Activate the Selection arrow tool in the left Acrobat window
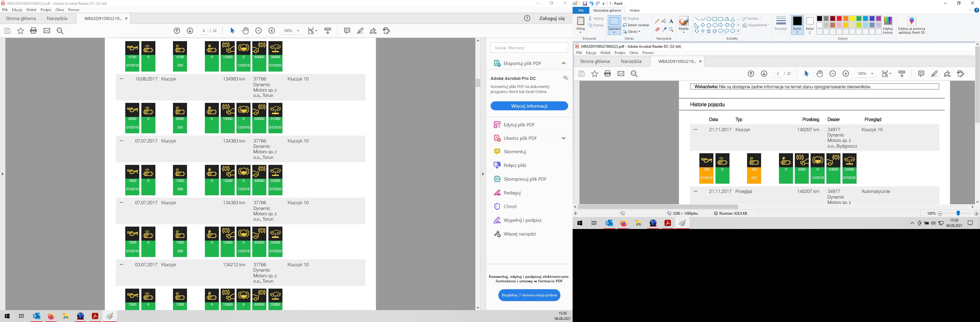The height and width of the screenshot is (322, 980). [x=232, y=31]
